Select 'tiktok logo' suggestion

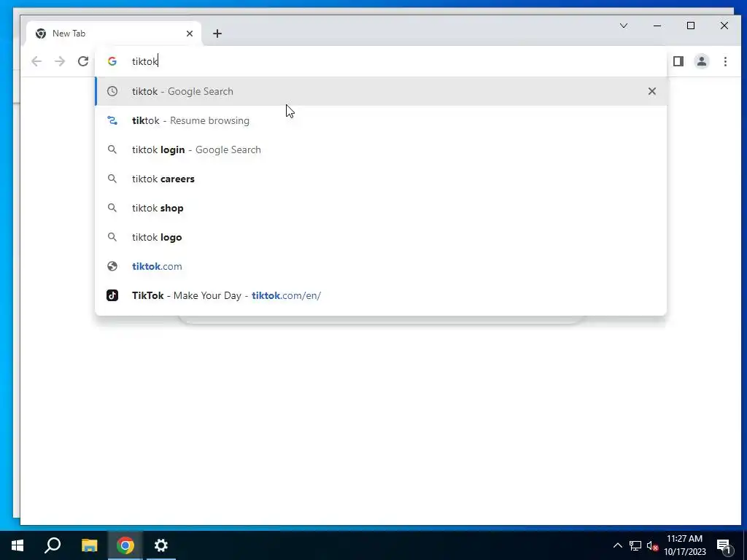point(381,237)
